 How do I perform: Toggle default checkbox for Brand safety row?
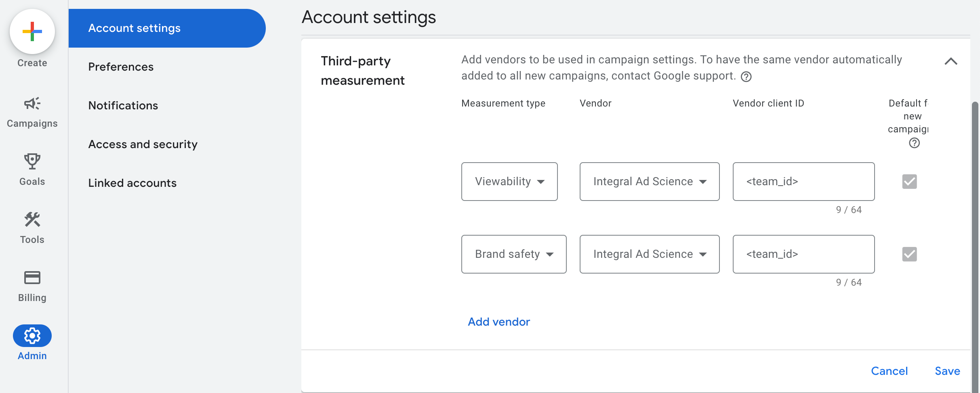tap(909, 254)
